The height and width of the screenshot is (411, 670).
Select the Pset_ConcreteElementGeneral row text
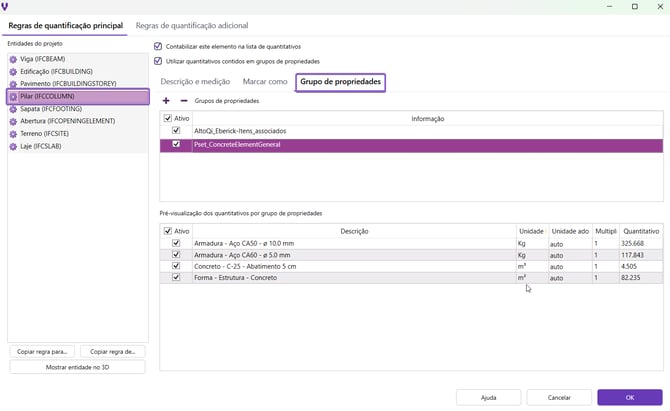[x=237, y=145]
